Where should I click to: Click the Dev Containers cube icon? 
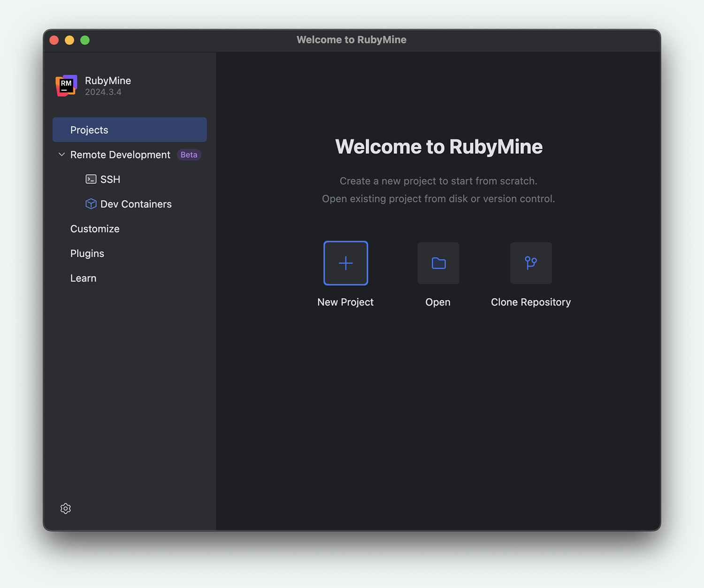point(91,204)
